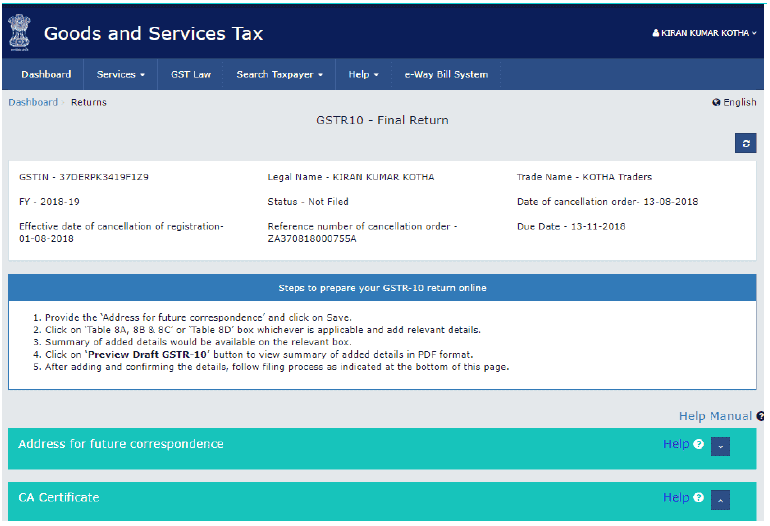Click the user icon beside KIRAN KUMAR KOTHA

click(x=656, y=33)
